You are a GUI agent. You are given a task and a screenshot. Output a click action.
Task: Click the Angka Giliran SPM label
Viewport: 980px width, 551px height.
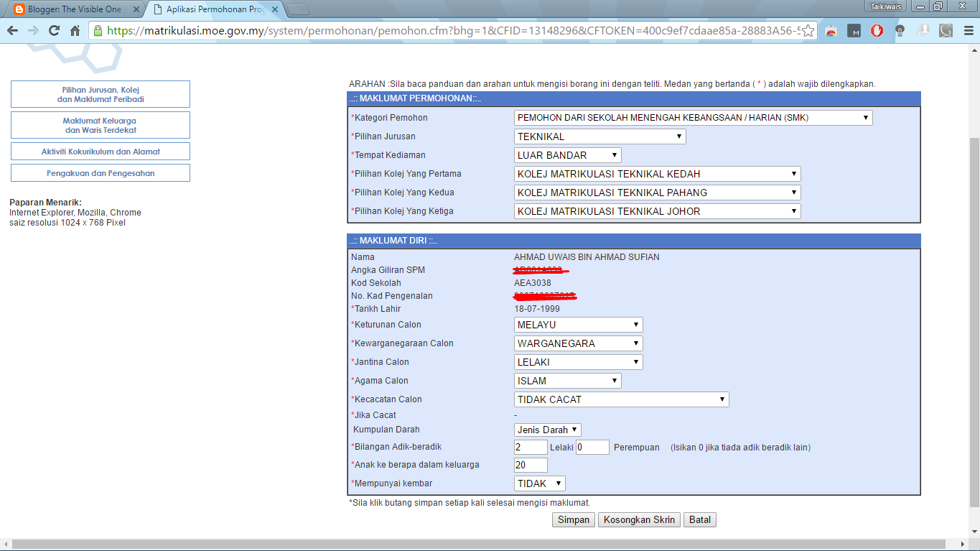coord(388,270)
